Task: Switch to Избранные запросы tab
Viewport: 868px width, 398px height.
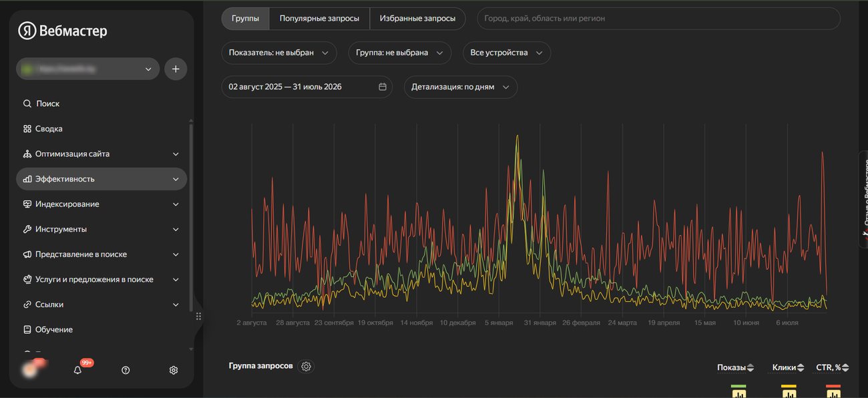Action: [x=417, y=19]
